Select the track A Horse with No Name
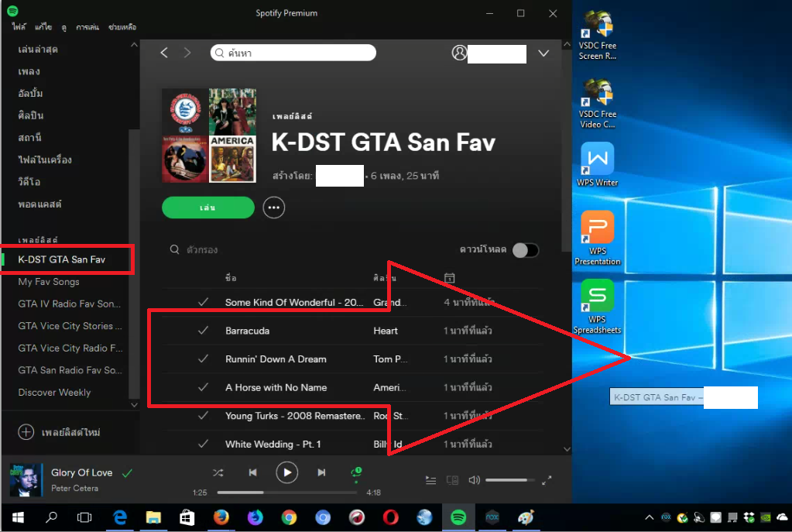The image size is (792, 532). tap(276, 387)
